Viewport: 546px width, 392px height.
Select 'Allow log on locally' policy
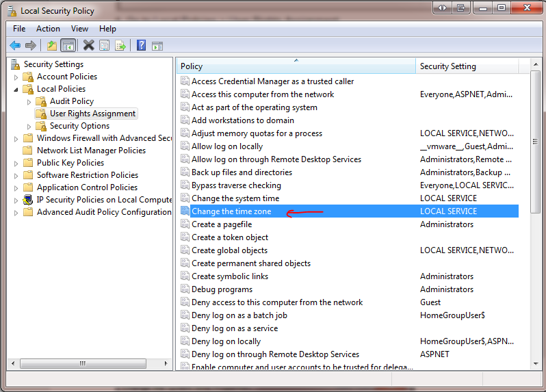click(x=227, y=146)
